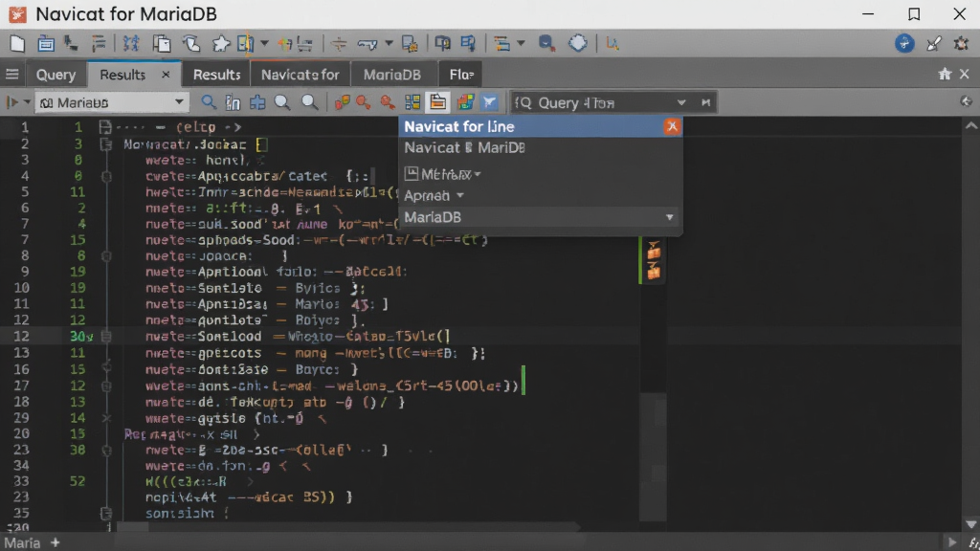Screen dimensions: 980x551
Task: Click the round globe icon in top toolbar
Action: pos(577,43)
